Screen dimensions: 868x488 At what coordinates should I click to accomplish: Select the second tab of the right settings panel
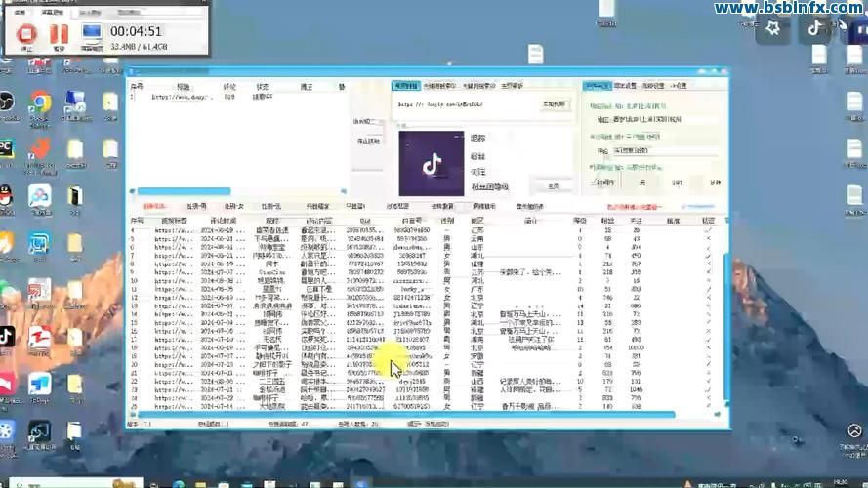[x=625, y=86]
